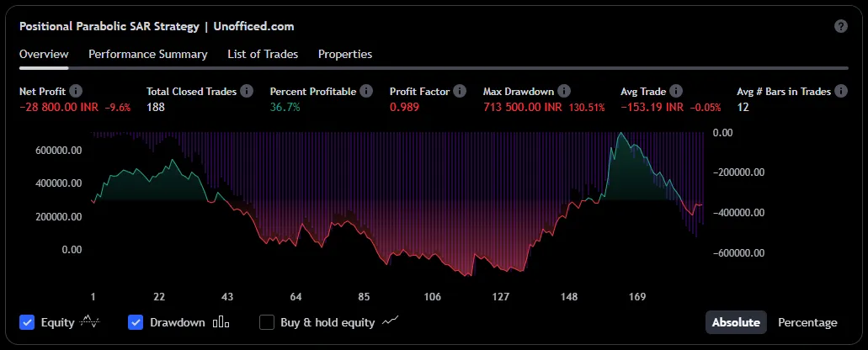Open the Performance Summary tab
Screen dimensions: 868x350
coord(147,54)
